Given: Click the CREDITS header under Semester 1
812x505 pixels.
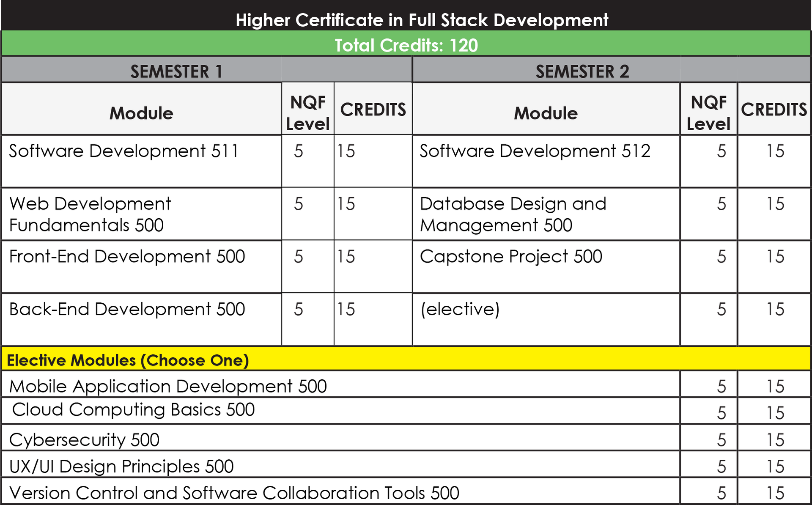Looking at the screenshot, I should pyautogui.click(x=373, y=110).
